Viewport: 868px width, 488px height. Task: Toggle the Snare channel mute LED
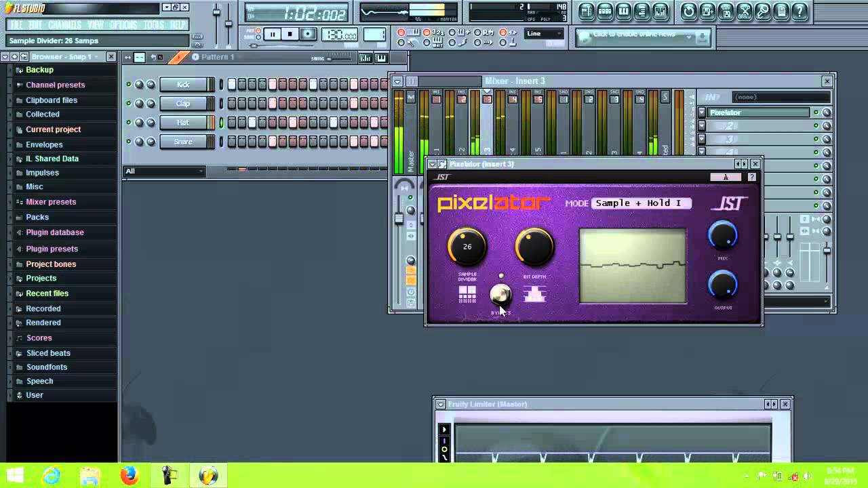click(128, 142)
